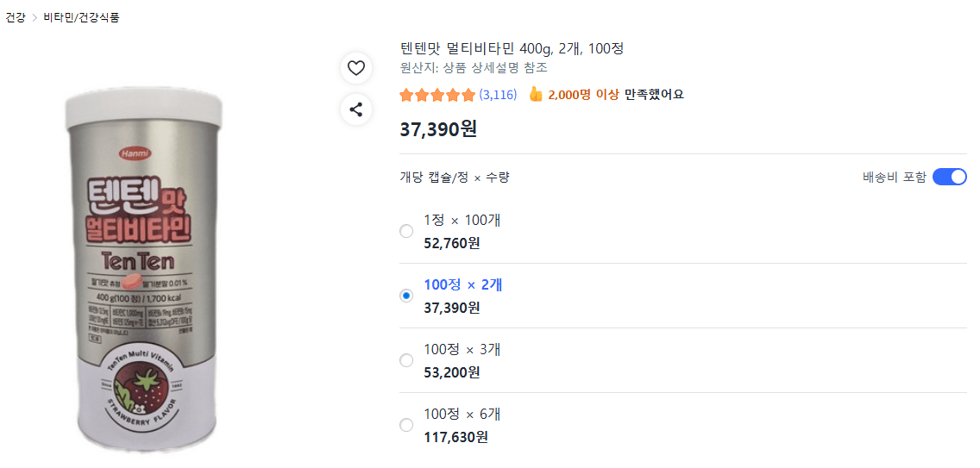Toggle the 배송비 포함 switch

click(x=949, y=177)
